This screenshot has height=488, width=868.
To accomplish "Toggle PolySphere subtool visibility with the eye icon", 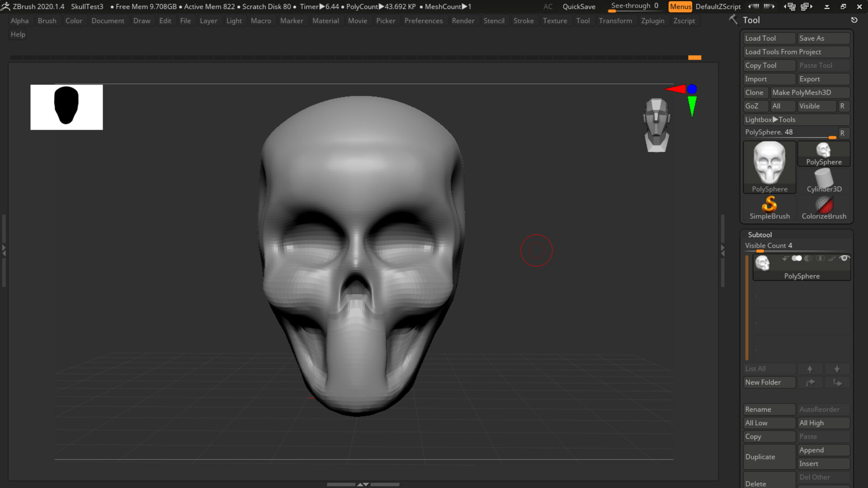I will 844,258.
